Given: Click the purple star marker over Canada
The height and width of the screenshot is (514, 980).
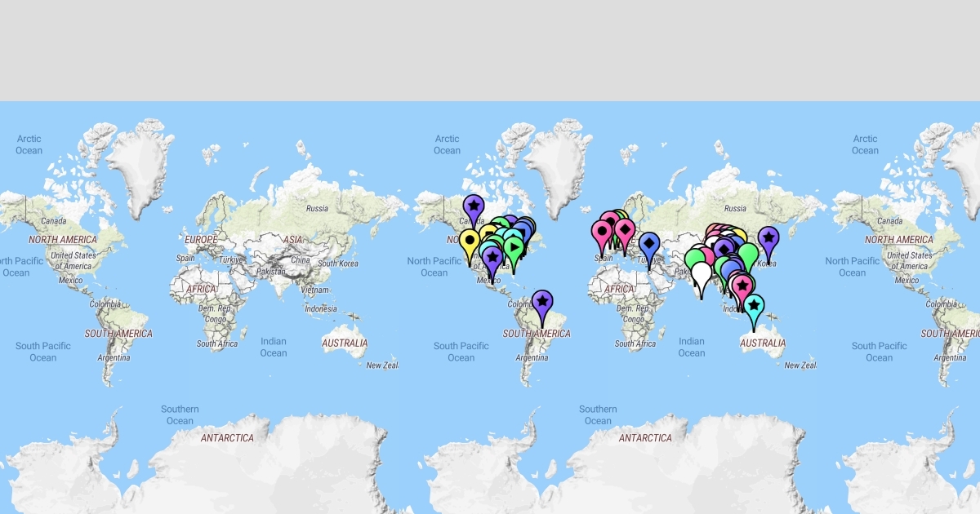Looking at the screenshot, I should (474, 207).
